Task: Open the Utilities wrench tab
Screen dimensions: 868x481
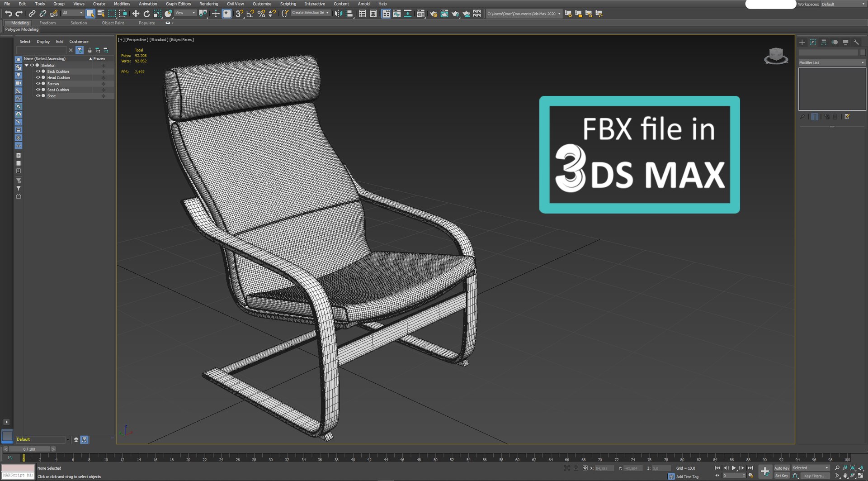Action: point(856,42)
